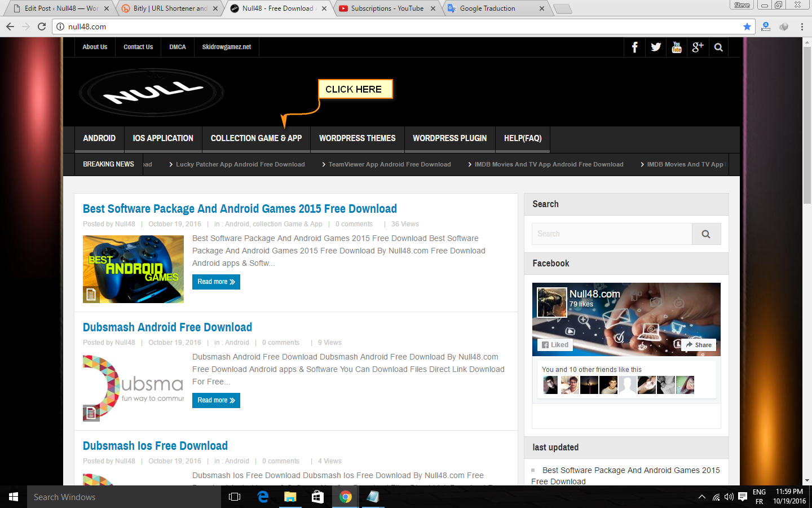
Task: Click the bookmark star in address bar
Action: (747, 27)
